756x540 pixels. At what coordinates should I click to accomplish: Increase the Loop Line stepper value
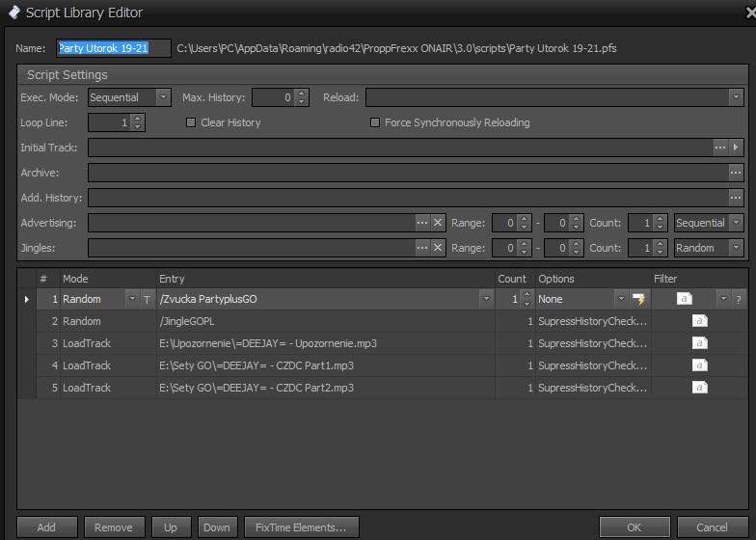point(138,119)
